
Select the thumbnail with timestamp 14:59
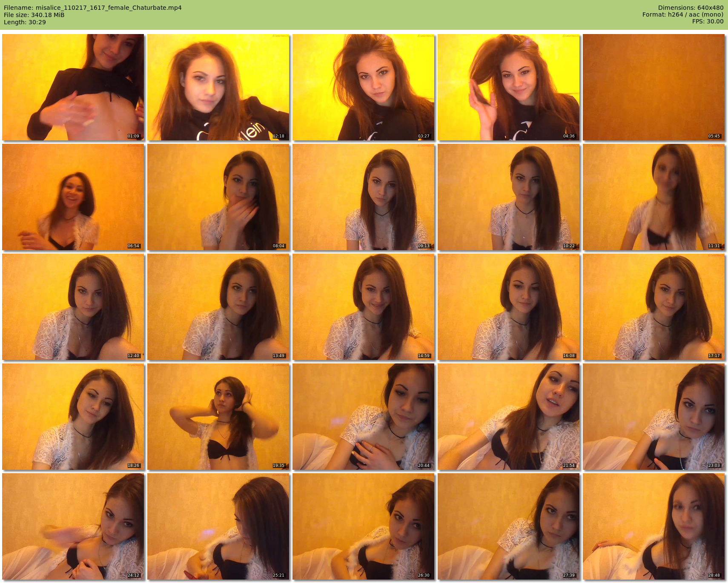pos(364,307)
